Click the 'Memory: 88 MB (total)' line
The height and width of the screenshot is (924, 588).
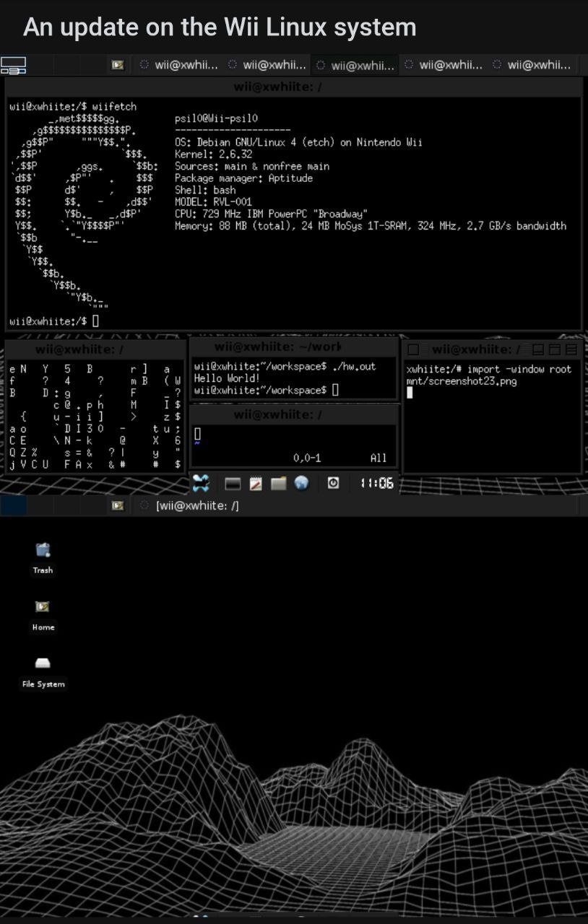tap(371, 226)
